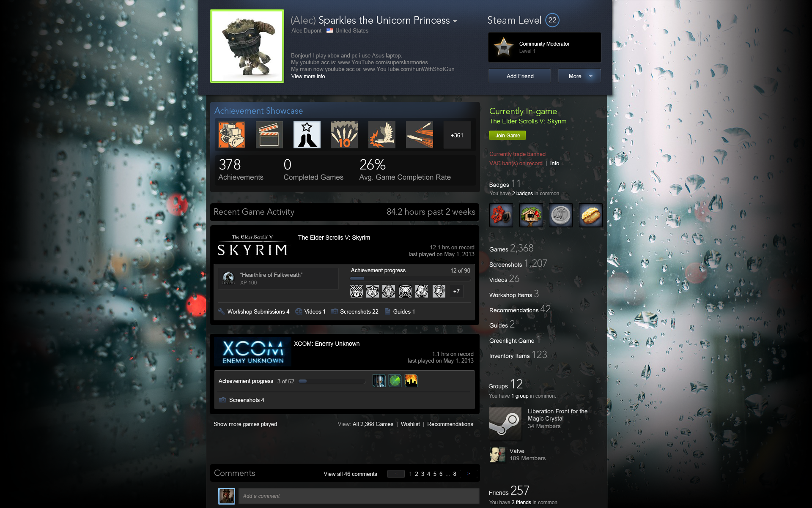The width and height of the screenshot is (812, 508).
Task: Open the Steam logo group avatar
Action: (x=505, y=423)
